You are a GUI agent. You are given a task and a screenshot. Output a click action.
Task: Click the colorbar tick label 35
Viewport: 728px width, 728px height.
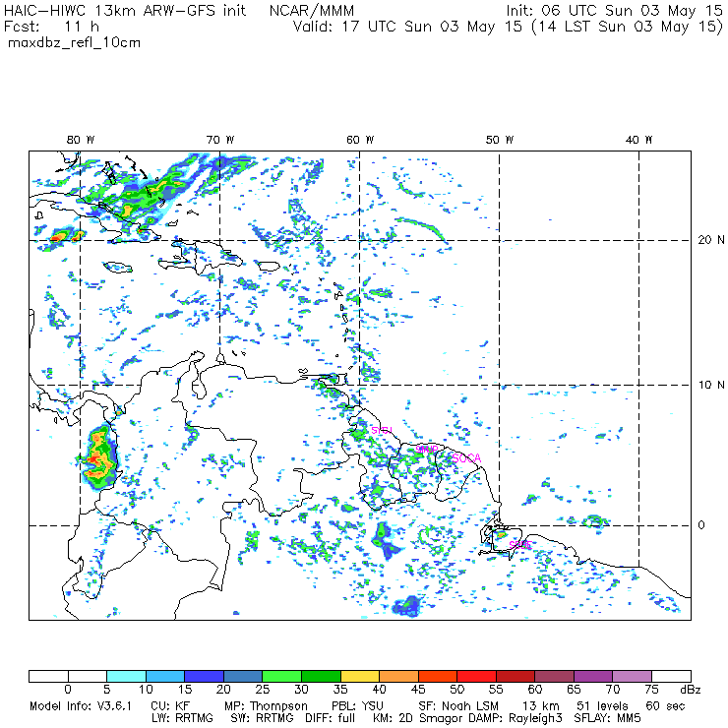[x=340, y=690]
